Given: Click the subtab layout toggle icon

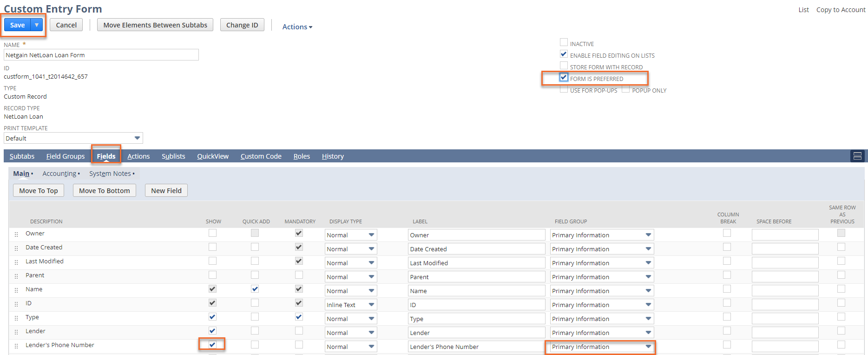Looking at the screenshot, I should click(857, 156).
